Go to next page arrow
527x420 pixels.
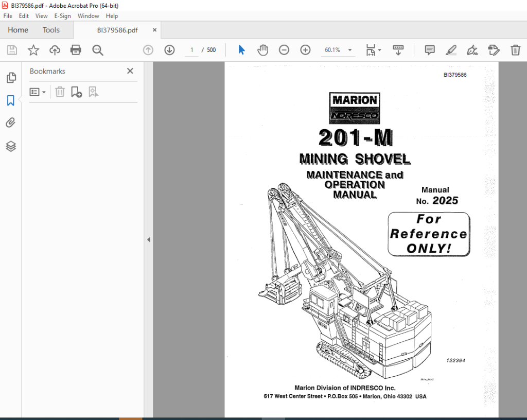pyautogui.click(x=169, y=50)
